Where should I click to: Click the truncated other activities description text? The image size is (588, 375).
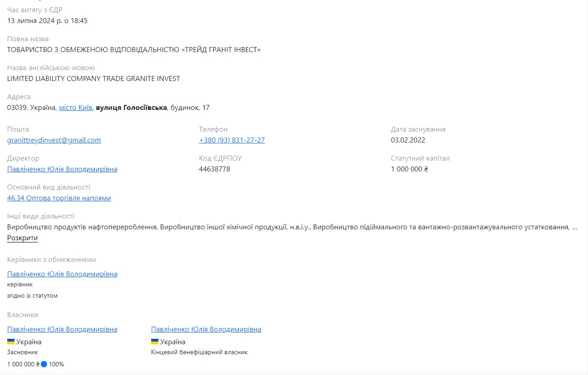pos(290,227)
